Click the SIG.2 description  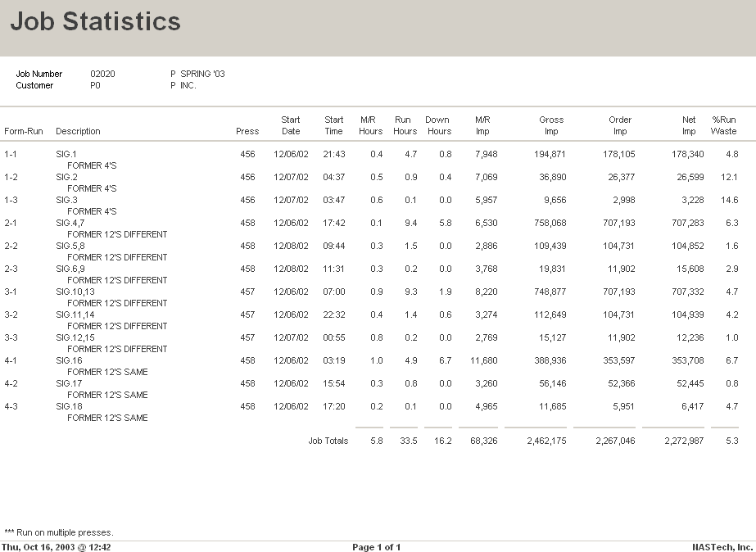coord(66,177)
